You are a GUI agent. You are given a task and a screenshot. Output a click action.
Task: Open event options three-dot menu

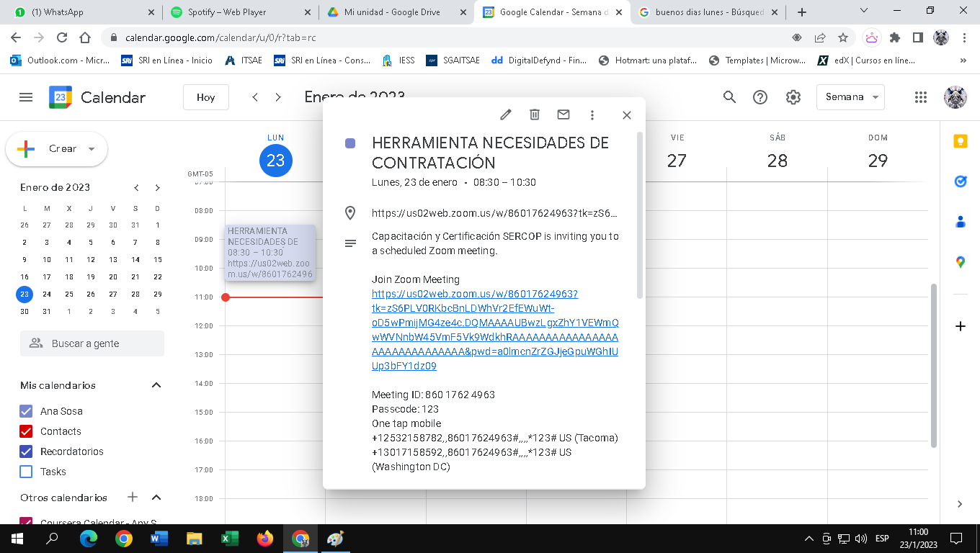(592, 115)
